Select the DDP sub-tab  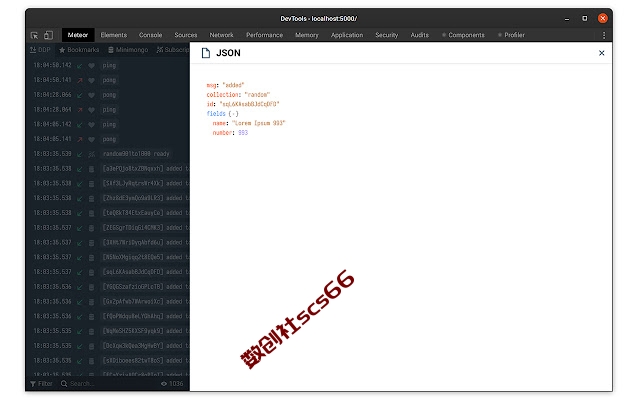click(x=40, y=50)
